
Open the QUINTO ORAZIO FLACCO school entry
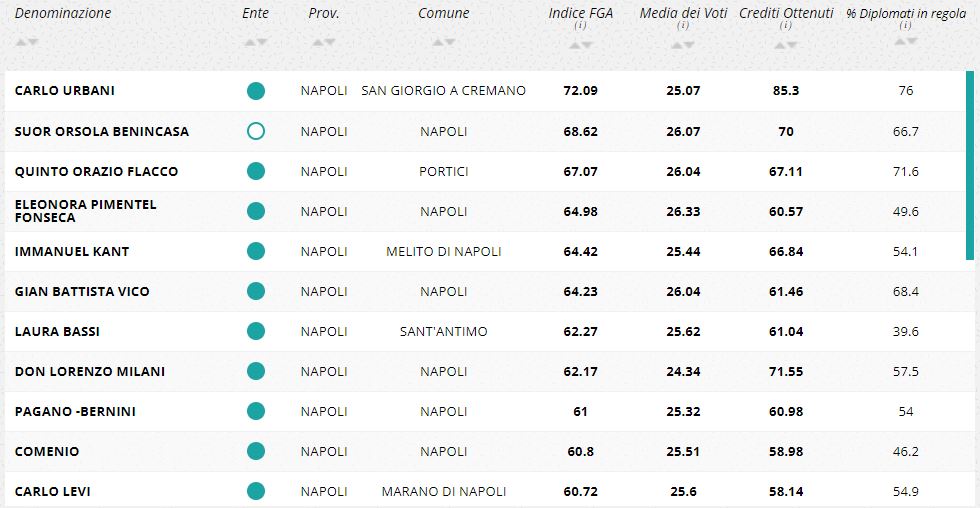[x=96, y=171]
